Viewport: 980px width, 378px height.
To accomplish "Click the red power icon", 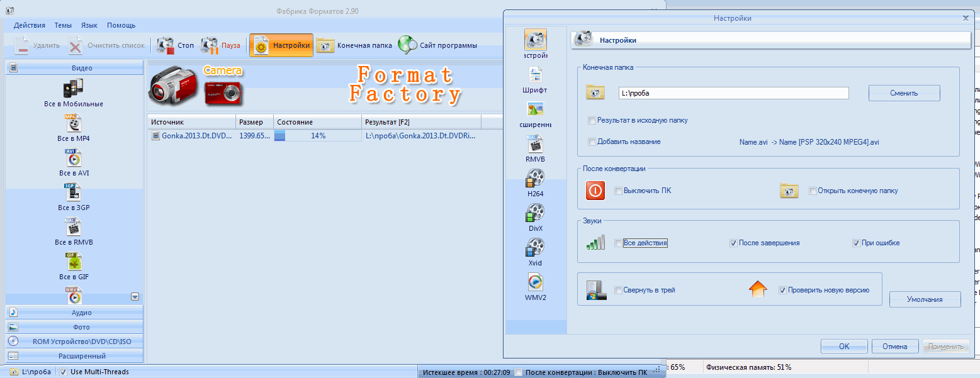I will click(595, 191).
